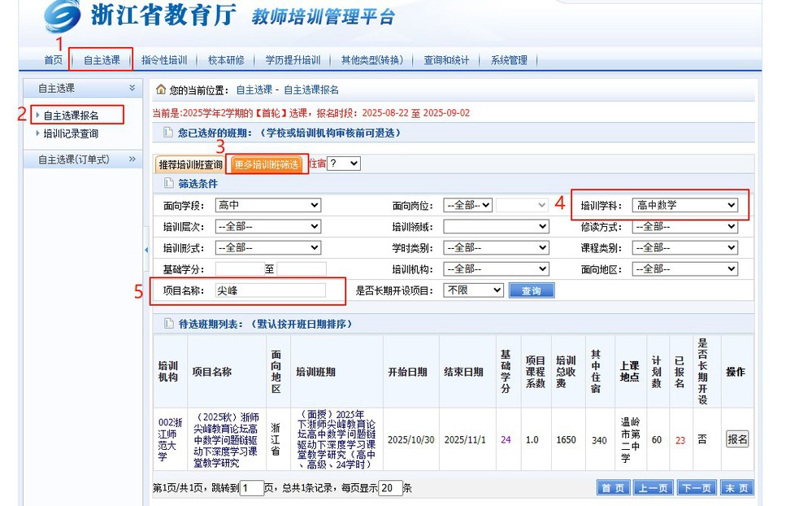The width and height of the screenshot is (812, 506).
Task: Open the 培训形式 dropdown
Action: tap(268, 248)
